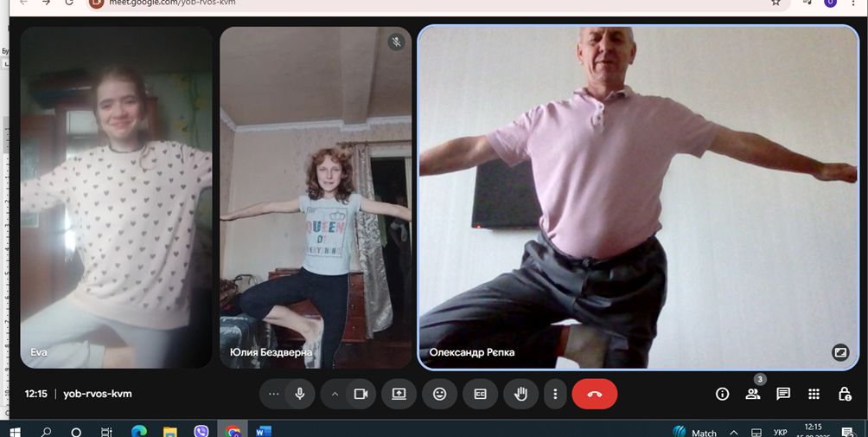Open the emoji reactions icon

click(x=439, y=394)
